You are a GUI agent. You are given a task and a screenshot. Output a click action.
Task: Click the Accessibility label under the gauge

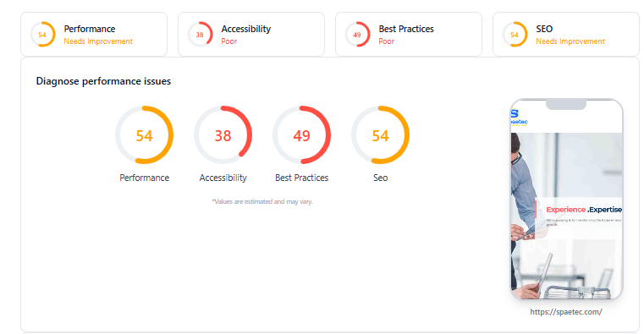pyautogui.click(x=223, y=178)
